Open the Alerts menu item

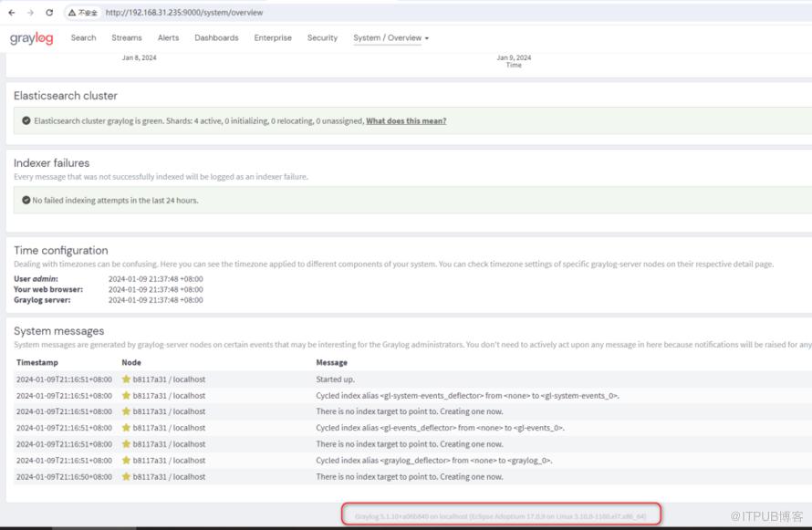coord(168,38)
